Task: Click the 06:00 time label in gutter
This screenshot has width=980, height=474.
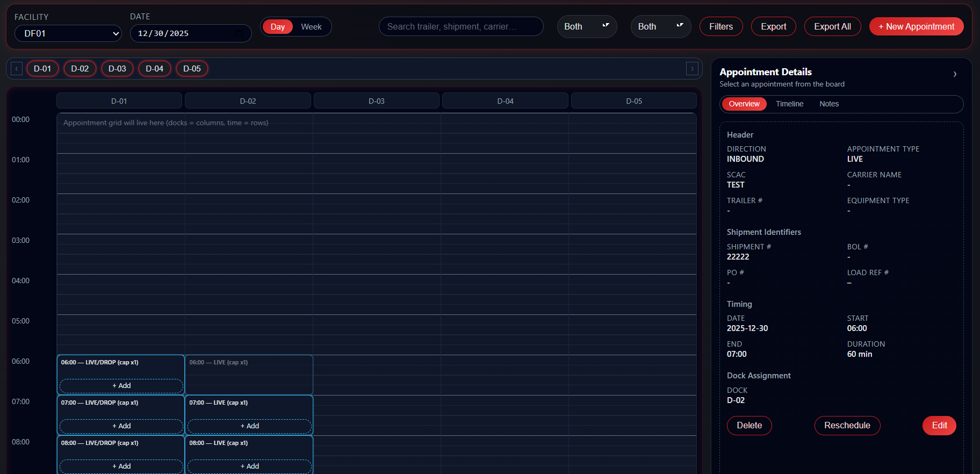Action: point(20,362)
